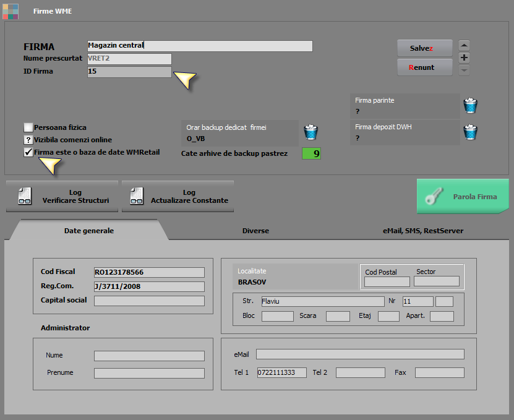This screenshot has width=514, height=420.
Task: Click the Fax input field
Action: point(440,372)
